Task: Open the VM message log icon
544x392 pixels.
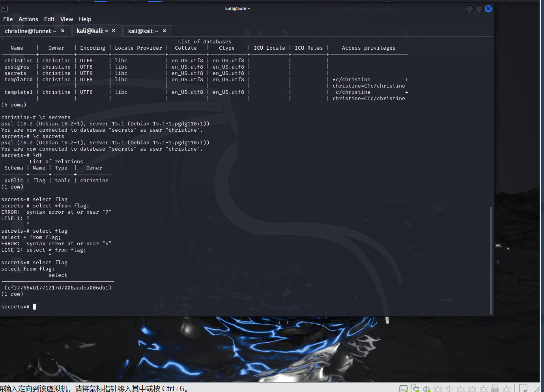Action: click(523, 389)
